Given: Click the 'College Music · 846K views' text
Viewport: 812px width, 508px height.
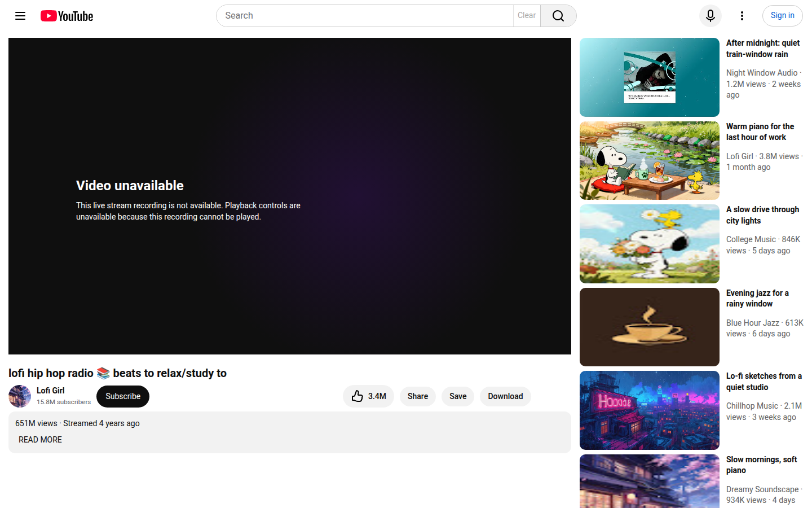Looking at the screenshot, I should [x=764, y=245].
